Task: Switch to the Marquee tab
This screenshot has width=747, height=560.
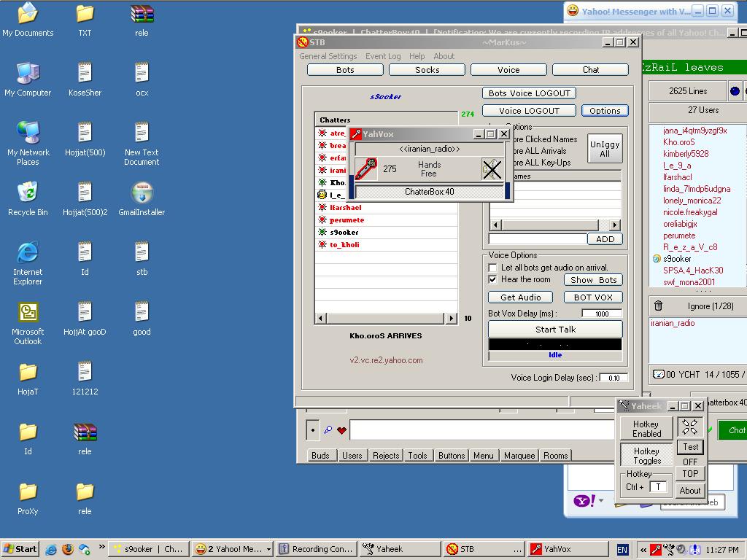Action: 519,456
